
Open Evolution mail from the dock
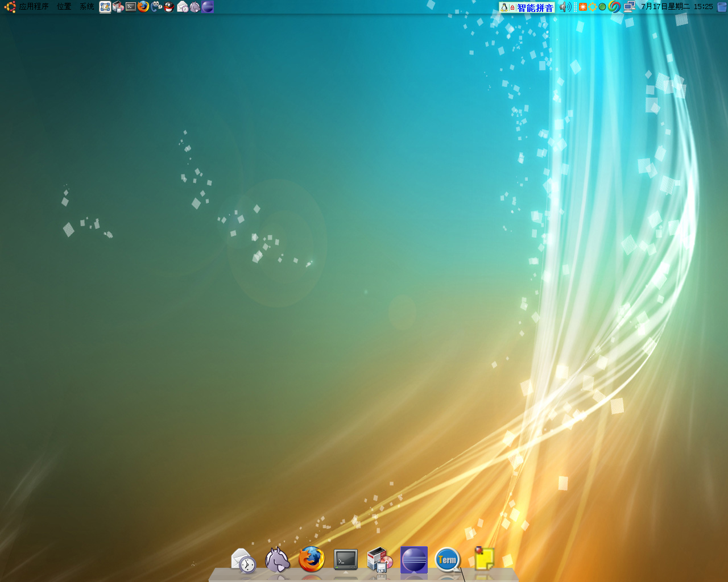(243, 560)
